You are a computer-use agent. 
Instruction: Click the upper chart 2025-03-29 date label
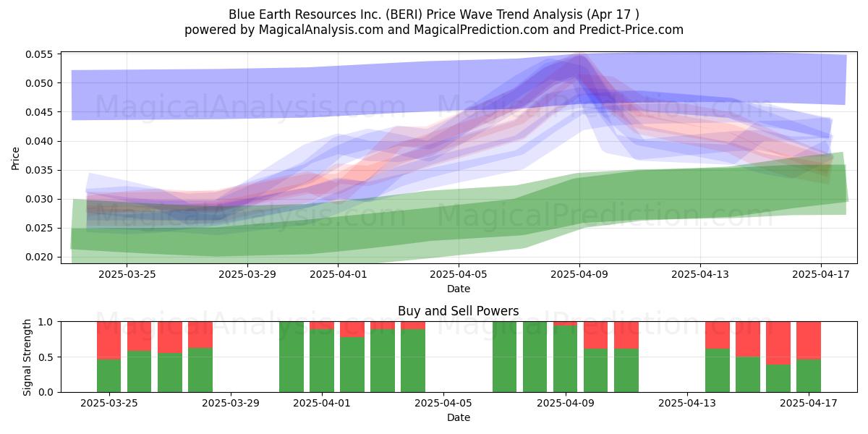247,274
